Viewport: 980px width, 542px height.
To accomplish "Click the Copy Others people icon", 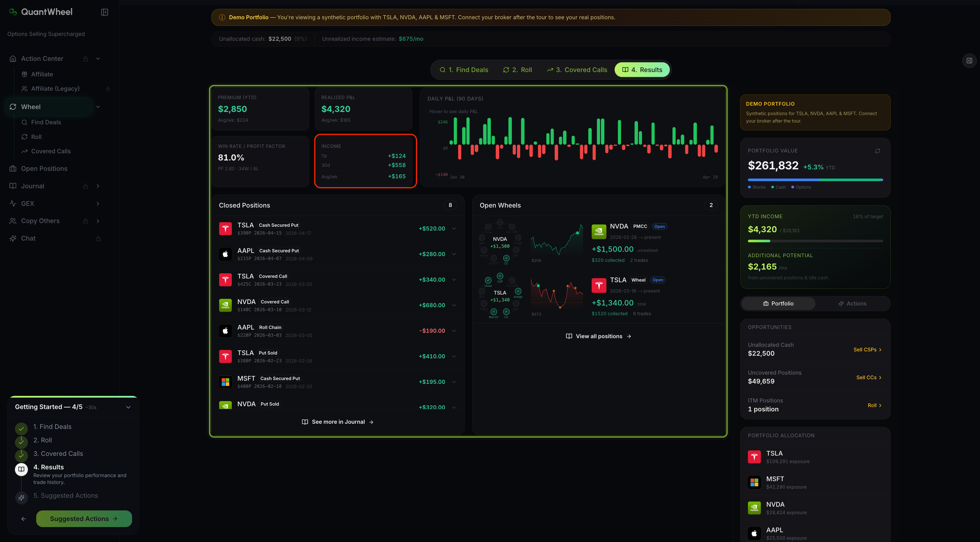I will tap(13, 221).
